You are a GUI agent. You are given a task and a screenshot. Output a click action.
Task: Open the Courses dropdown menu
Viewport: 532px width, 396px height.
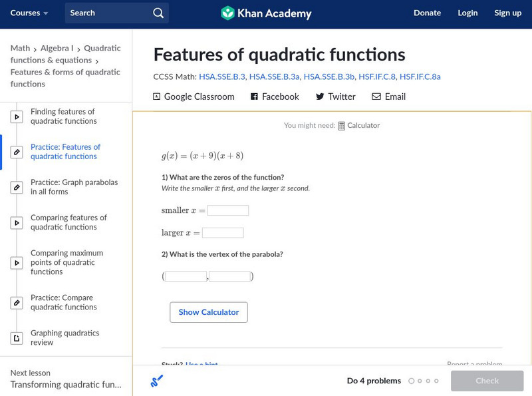(x=29, y=13)
